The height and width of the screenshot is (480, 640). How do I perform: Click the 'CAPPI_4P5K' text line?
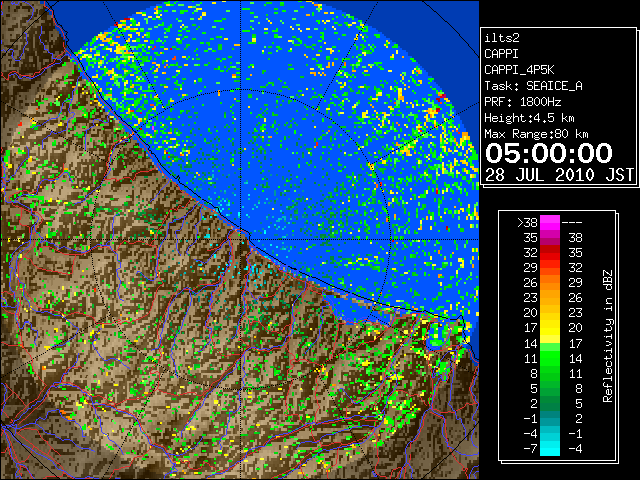point(519,70)
